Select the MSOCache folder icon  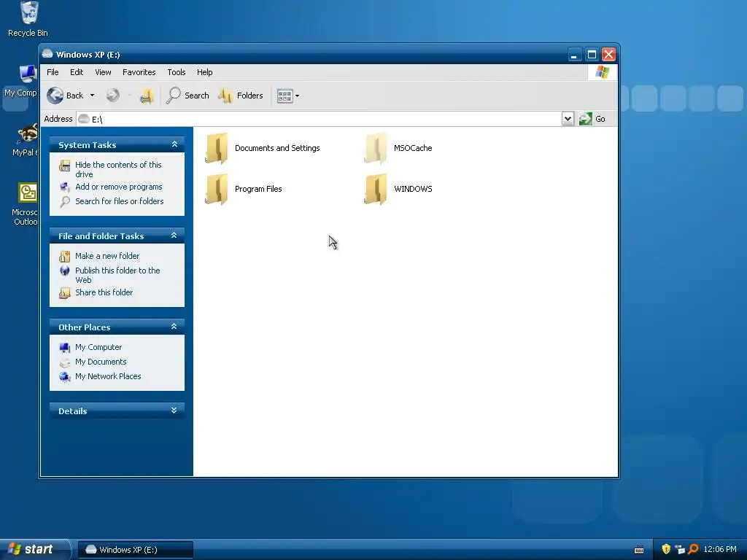(x=376, y=148)
